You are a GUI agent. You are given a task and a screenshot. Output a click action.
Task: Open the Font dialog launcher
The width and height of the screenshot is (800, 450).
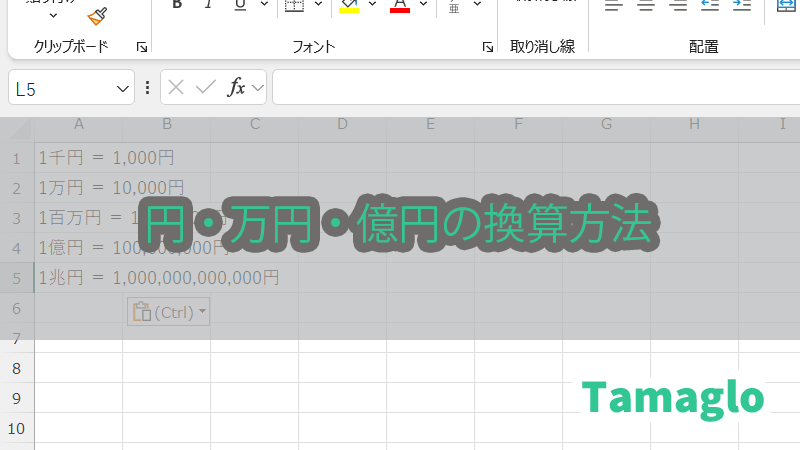coord(487,47)
